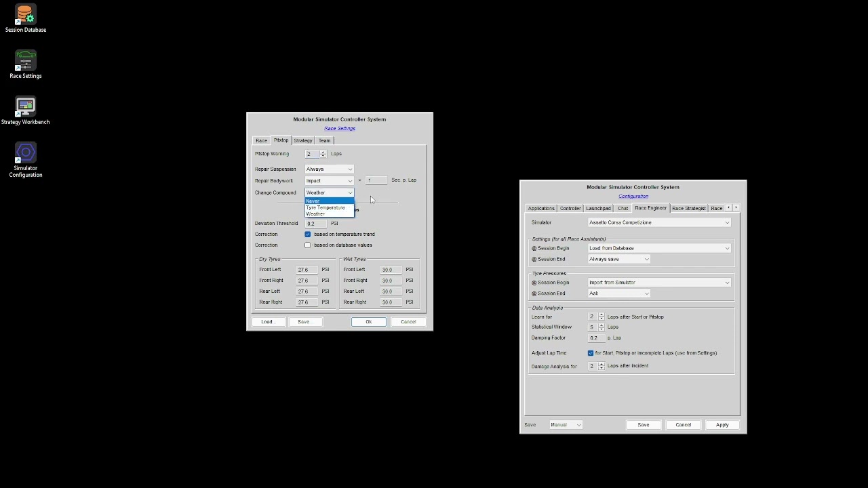The height and width of the screenshot is (488, 868).
Task: Switch to the Race tab in Race Settings
Action: [x=261, y=140]
